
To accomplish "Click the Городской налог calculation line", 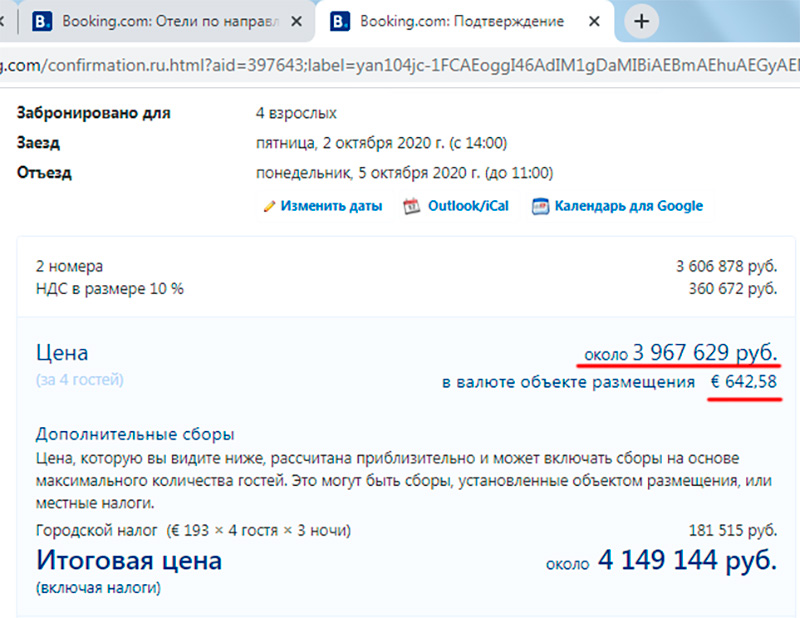I will click(x=193, y=529).
